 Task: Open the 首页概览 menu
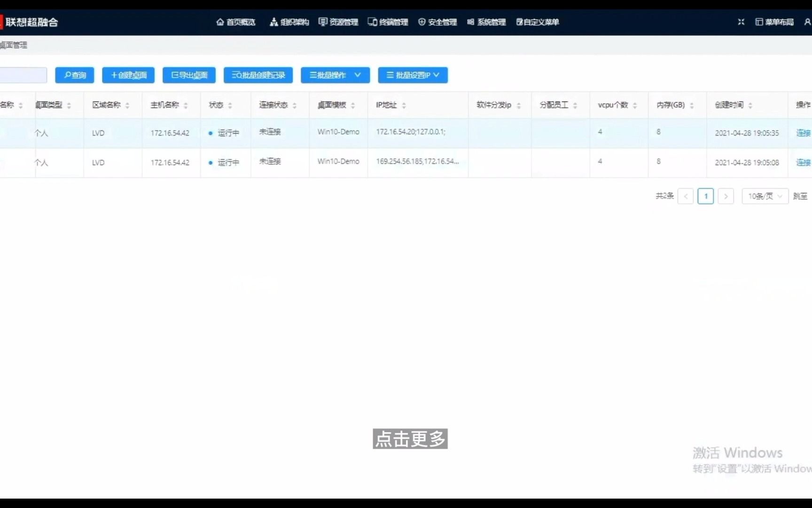coord(235,22)
